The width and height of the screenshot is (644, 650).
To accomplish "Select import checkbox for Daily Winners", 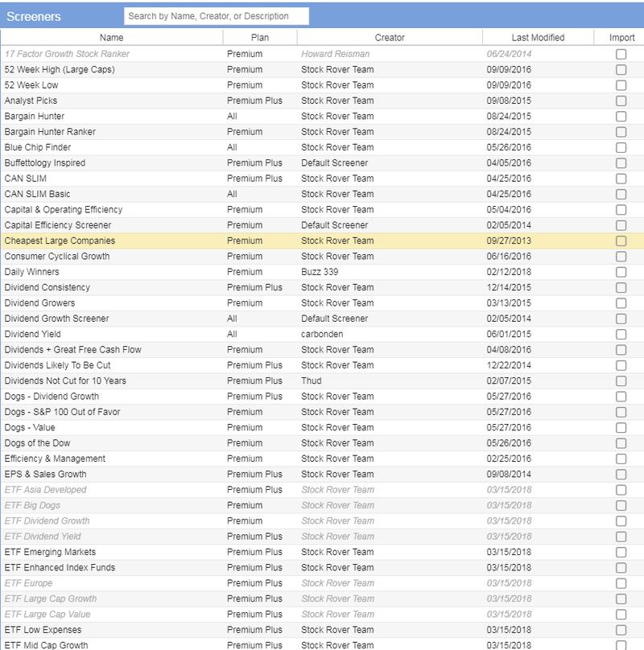I will 621,272.
